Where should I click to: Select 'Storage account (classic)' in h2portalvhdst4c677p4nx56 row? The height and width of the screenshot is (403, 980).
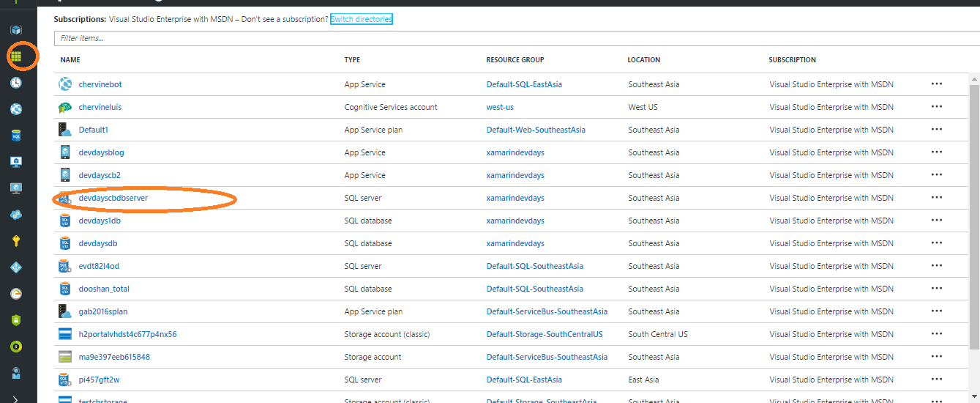coord(387,334)
